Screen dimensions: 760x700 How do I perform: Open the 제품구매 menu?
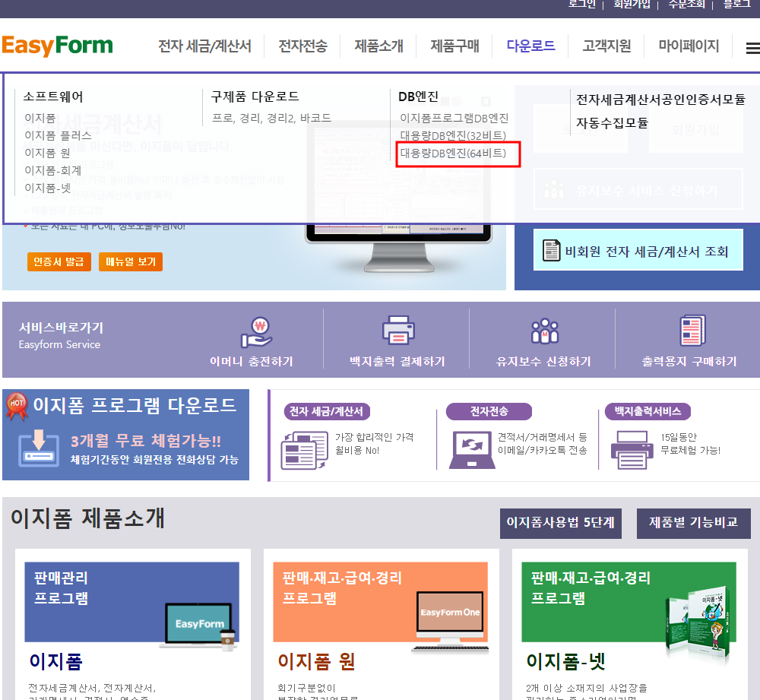coord(454,46)
